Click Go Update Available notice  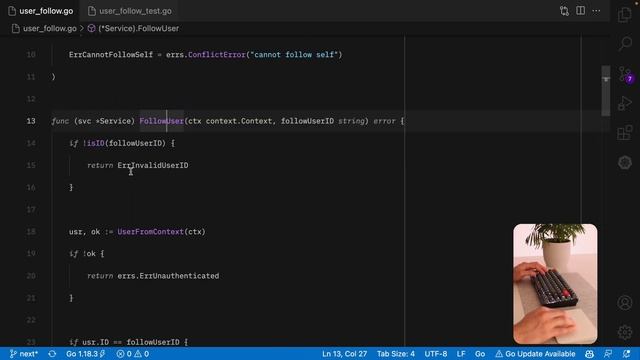[535, 354]
